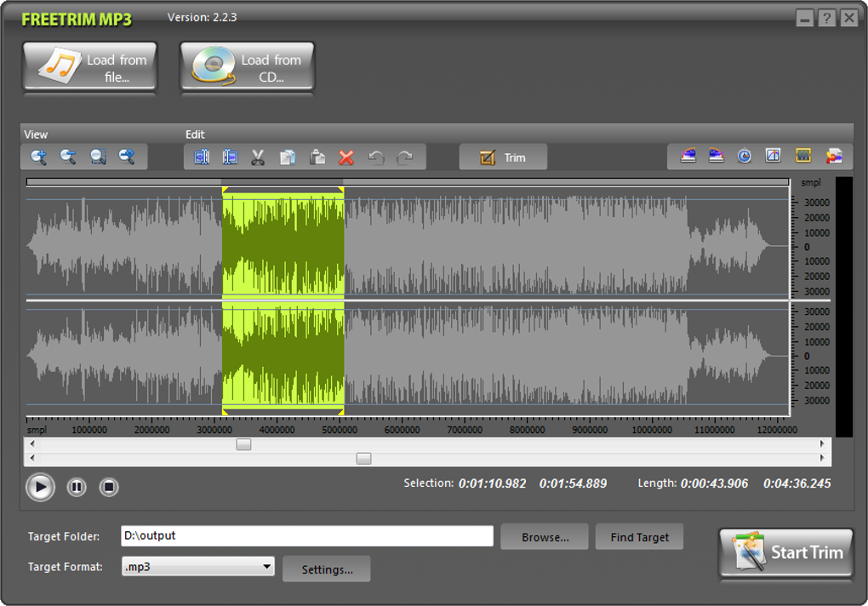
Task: Cut the selected audio segment
Action: click(257, 157)
